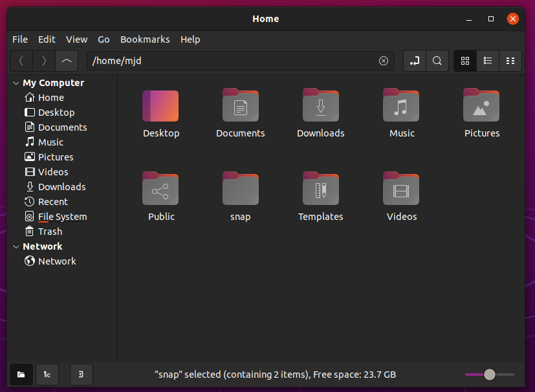Select the Downloads folder icon
Viewport: 535px width, 392px height.
(321, 105)
